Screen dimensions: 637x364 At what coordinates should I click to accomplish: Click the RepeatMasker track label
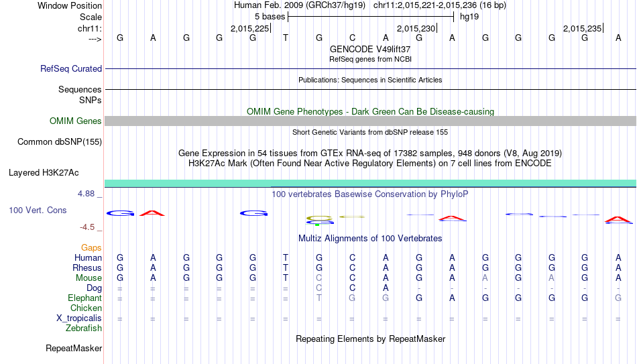pos(74,348)
